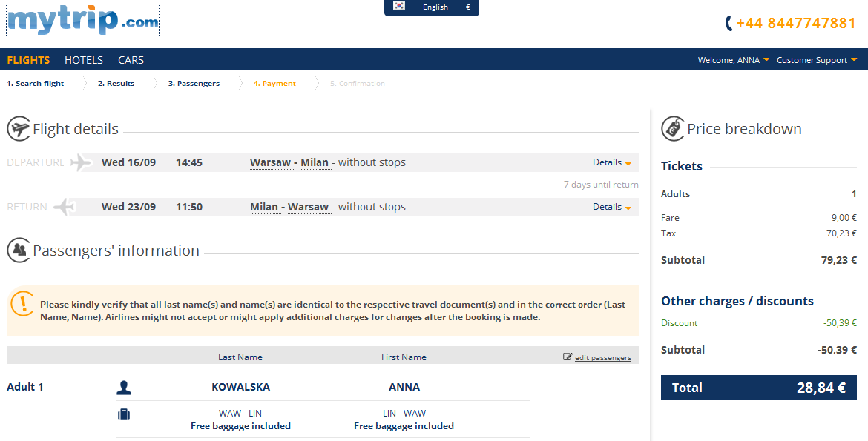Click the First Name column header
Viewport: 868px width, 441px height.
pyautogui.click(x=404, y=357)
